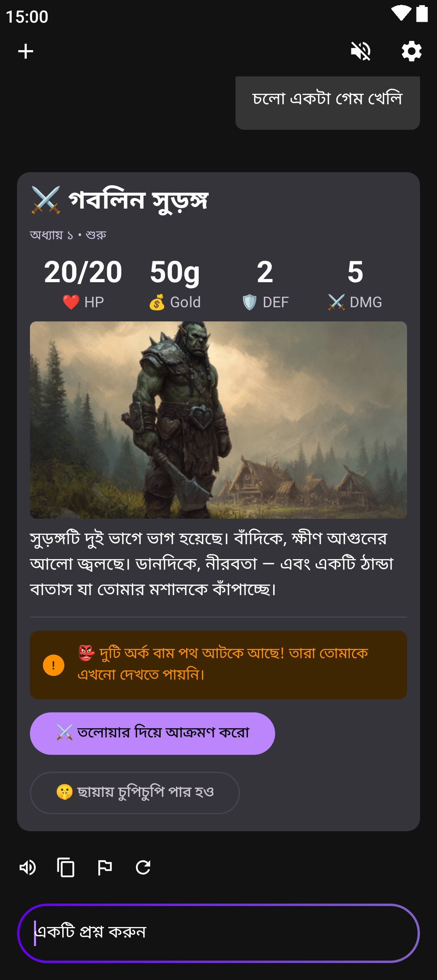The width and height of the screenshot is (437, 980).
Task: Tap the orc illustration image
Action: pyautogui.click(x=218, y=420)
